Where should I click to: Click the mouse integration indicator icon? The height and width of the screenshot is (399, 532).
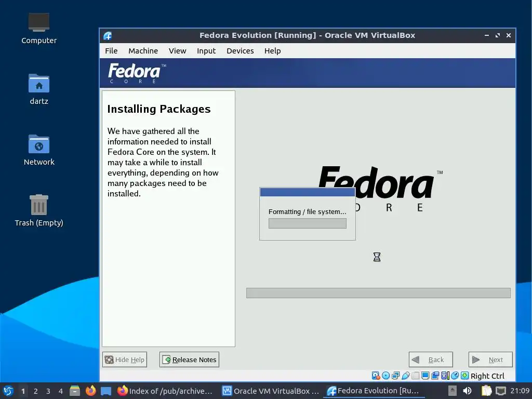coord(455,376)
